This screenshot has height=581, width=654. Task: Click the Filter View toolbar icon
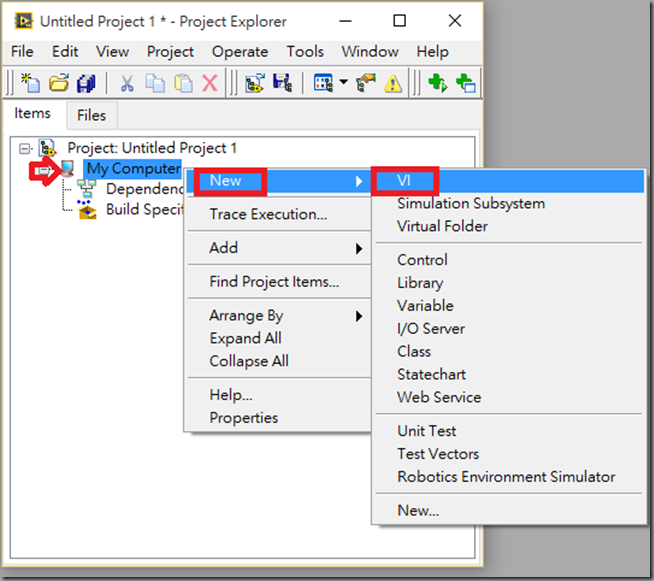coord(323,83)
